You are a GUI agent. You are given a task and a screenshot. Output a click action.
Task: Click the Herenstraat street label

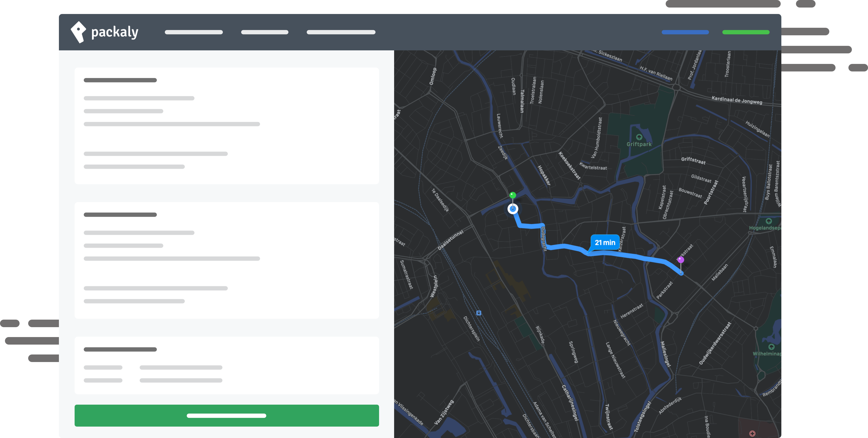click(632, 311)
